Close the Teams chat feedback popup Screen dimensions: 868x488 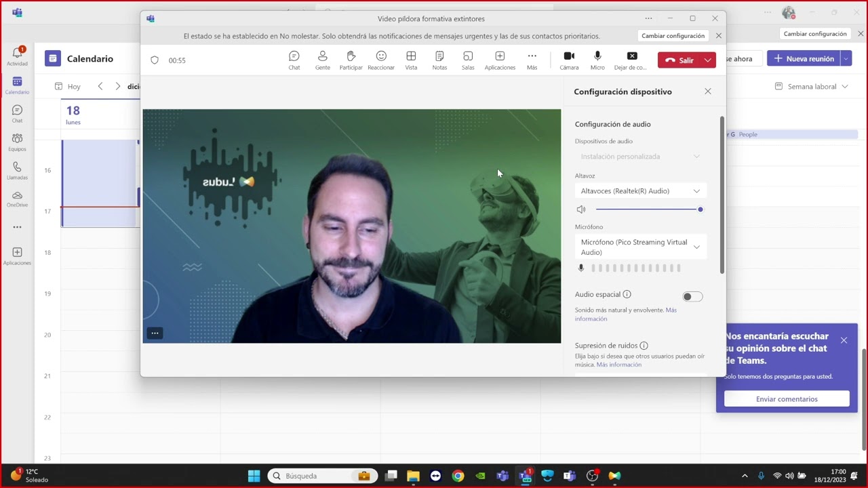pyautogui.click(x=844, y=340)
